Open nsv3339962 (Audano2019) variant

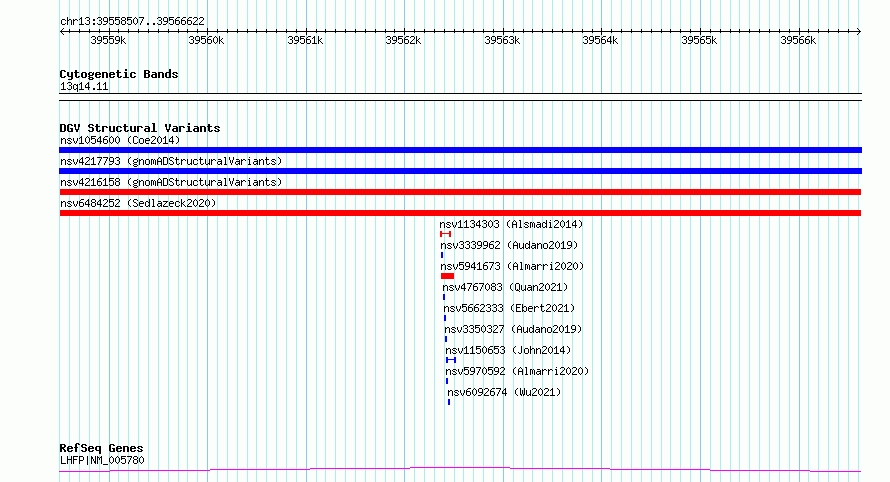(509, 245)
